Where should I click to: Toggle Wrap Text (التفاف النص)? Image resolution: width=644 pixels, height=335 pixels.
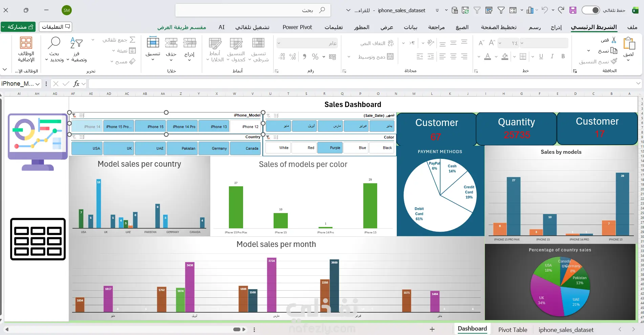377,43
